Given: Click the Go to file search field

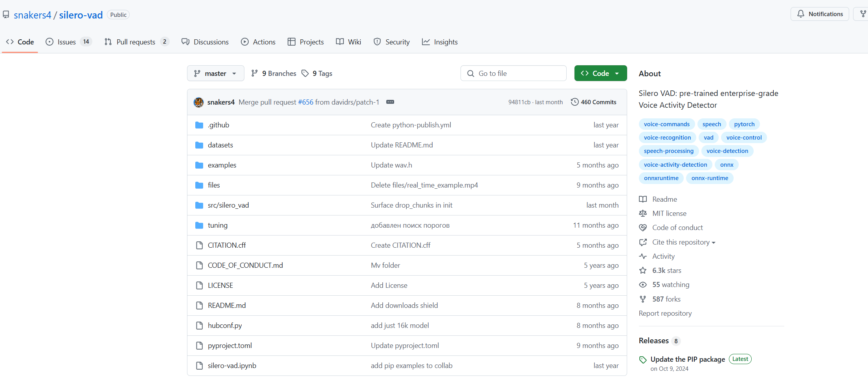Looking at the screenshot, I should pos(513,73).
